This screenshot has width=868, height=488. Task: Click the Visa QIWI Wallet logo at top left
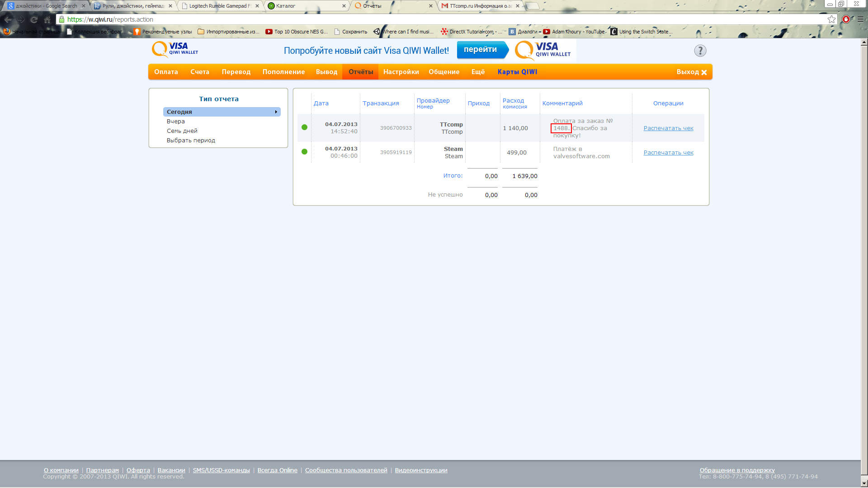[175, 49]
